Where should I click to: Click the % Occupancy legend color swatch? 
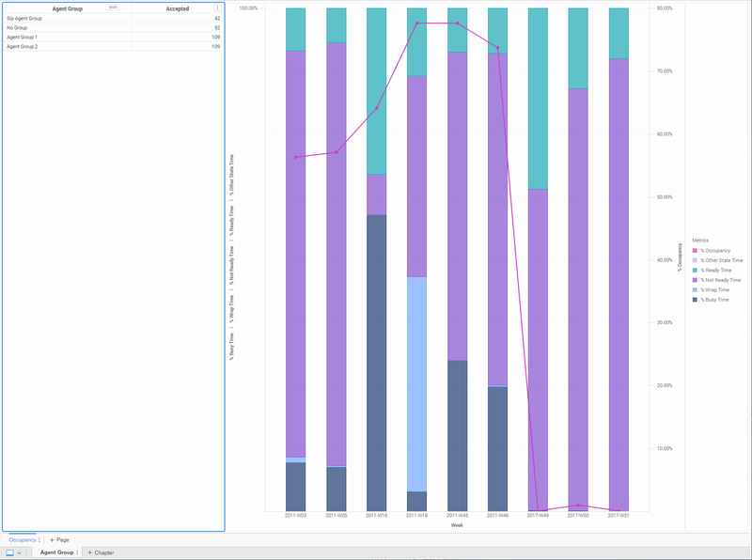pos(695,251)
